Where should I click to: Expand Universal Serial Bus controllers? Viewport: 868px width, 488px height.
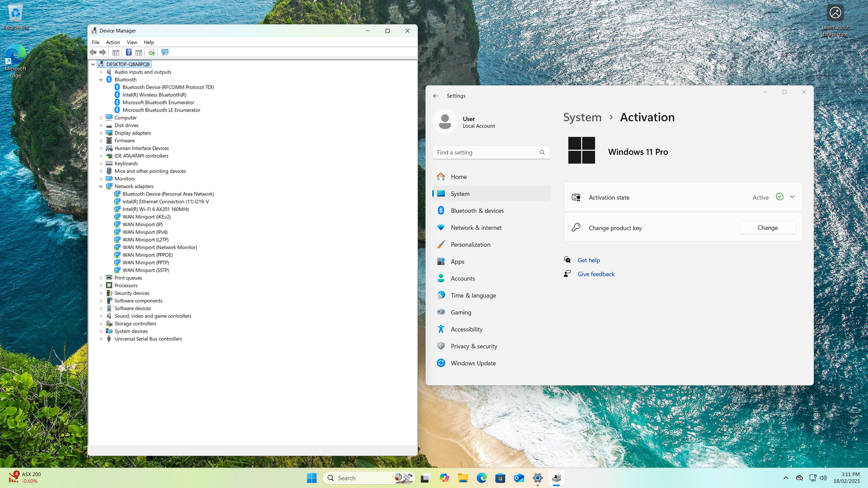[101, 339]
